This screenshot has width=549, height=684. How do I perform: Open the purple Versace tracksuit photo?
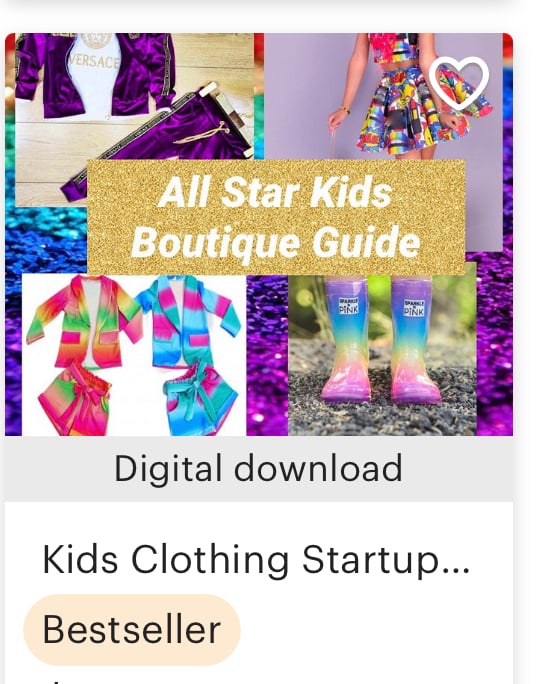point(134,118)
